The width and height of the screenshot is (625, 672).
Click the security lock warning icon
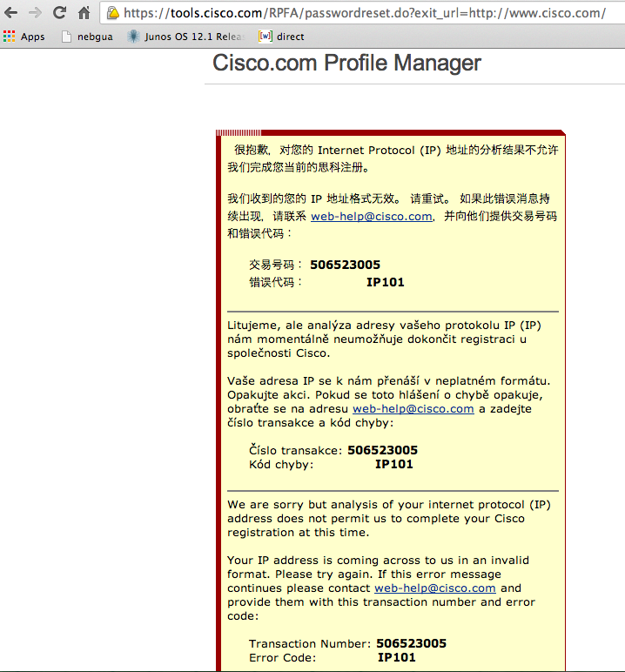pyautogui.click(x=113, y=13)
